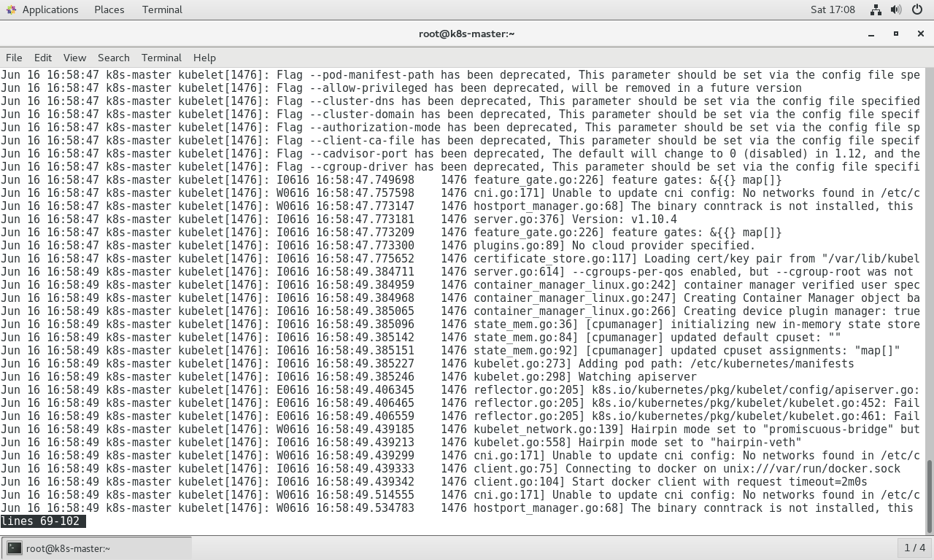Click the volume speaker icon
The height and width of the screenshot is (560, 934).
pos(896,9)
